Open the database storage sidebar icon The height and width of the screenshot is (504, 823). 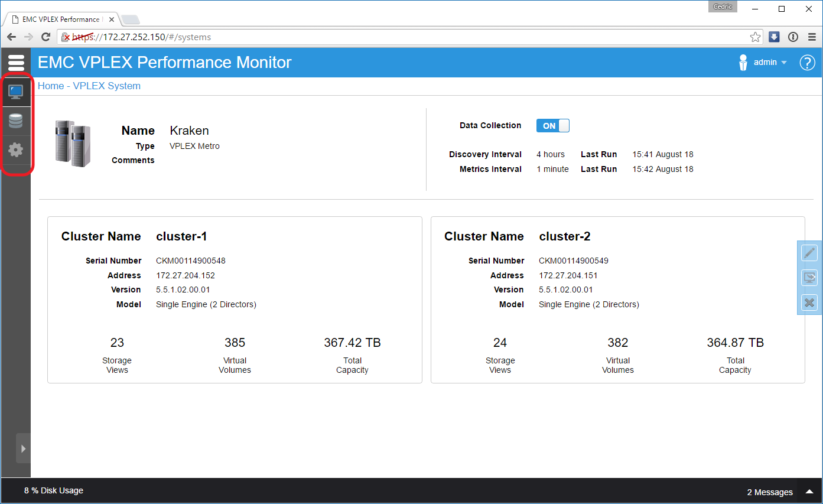[x=15, y=121]
